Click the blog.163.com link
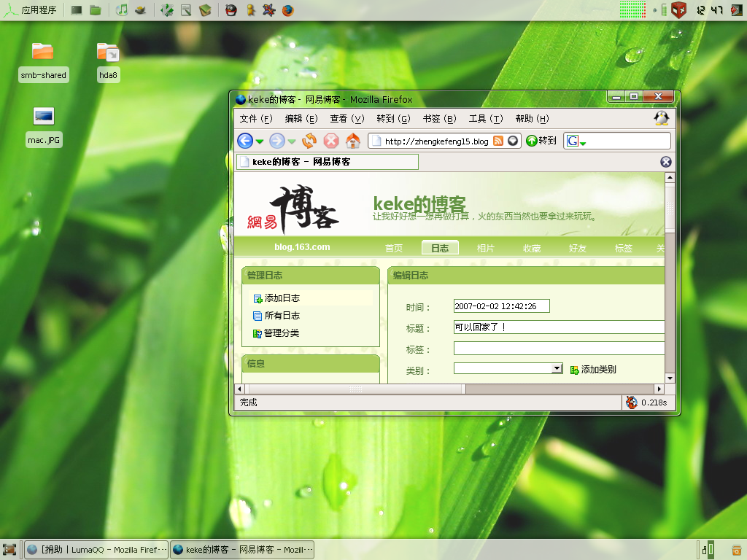The width and height of the screenshot is (747, 560). click(x=302, y=247)
